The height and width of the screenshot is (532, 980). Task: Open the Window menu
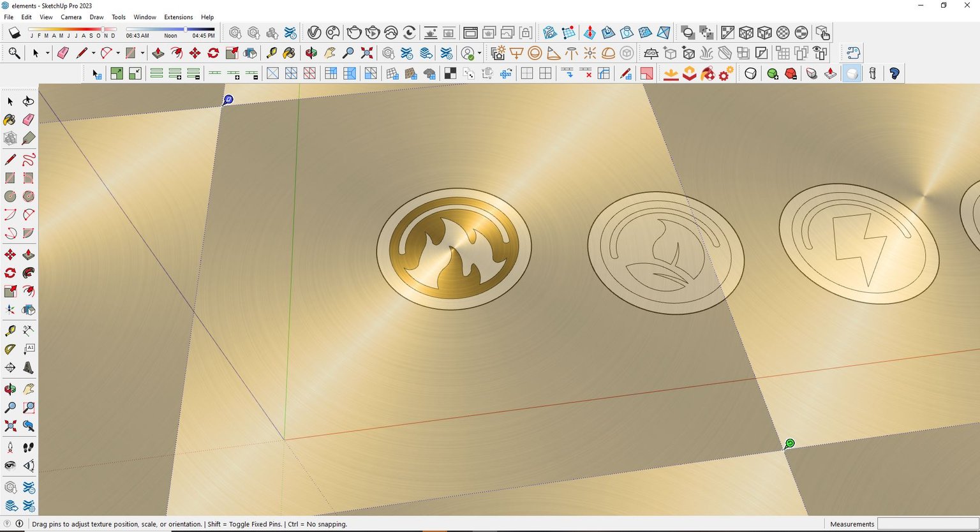click(145, 17)
